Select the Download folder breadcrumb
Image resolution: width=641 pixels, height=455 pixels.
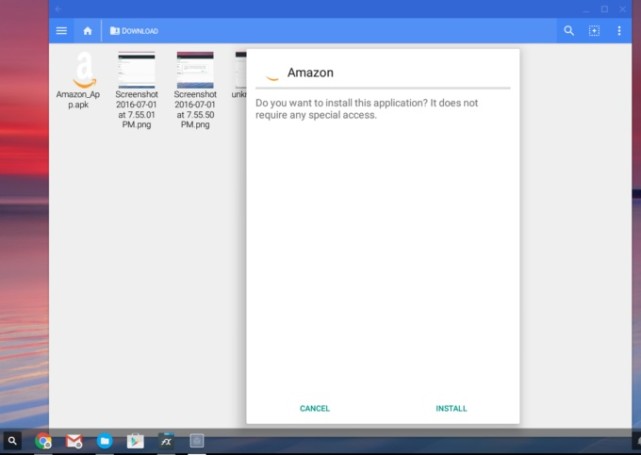(134, 31)
